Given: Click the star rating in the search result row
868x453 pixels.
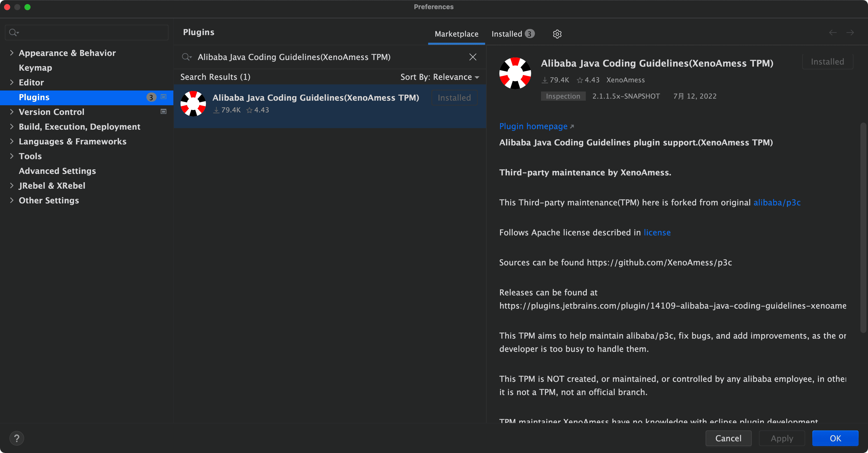Looking at the screenshot, I should point(258,110).
